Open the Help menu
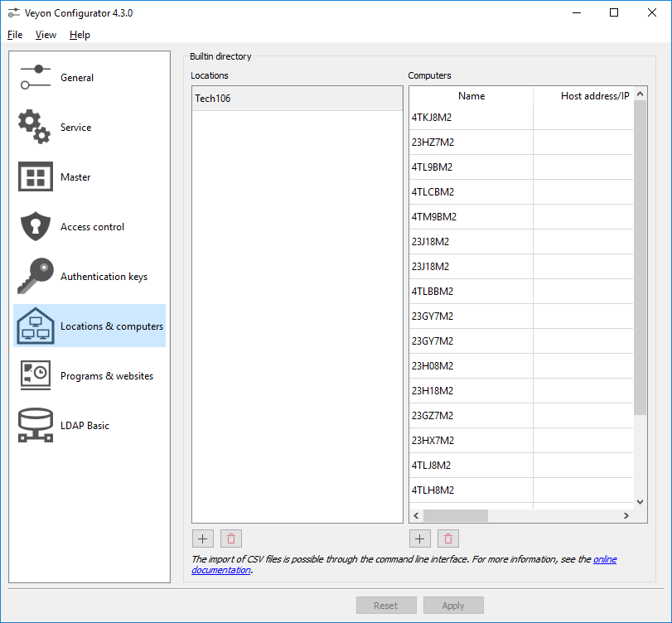The height and width of the screenshot is (623, 672). (x=80, y=35)
